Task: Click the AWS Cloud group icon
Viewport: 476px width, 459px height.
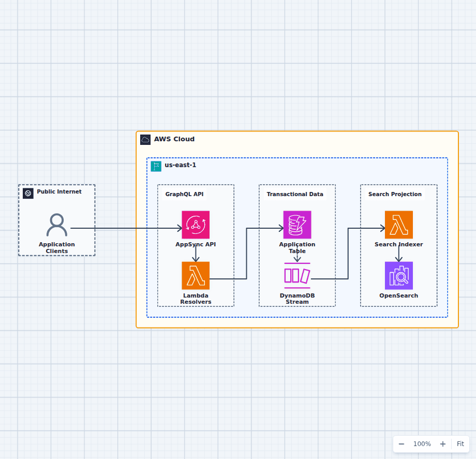Action: [145, 140]
